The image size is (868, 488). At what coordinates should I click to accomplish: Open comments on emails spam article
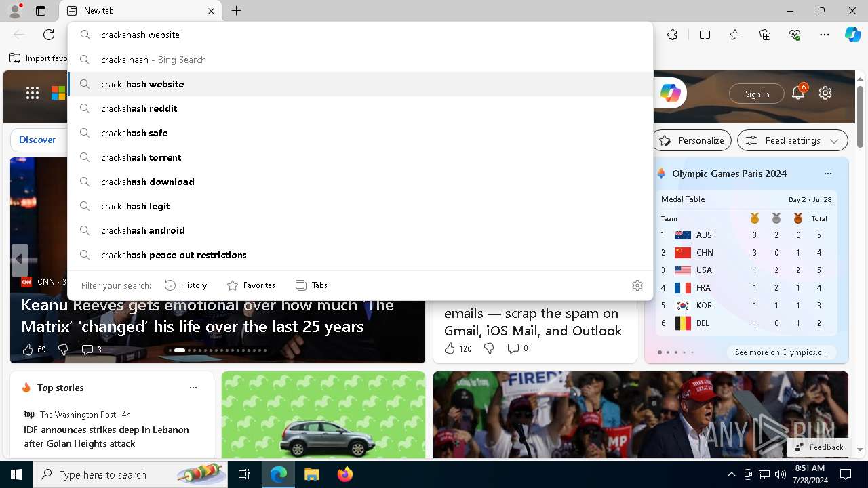pyautogui.click(x=518, y=348)
